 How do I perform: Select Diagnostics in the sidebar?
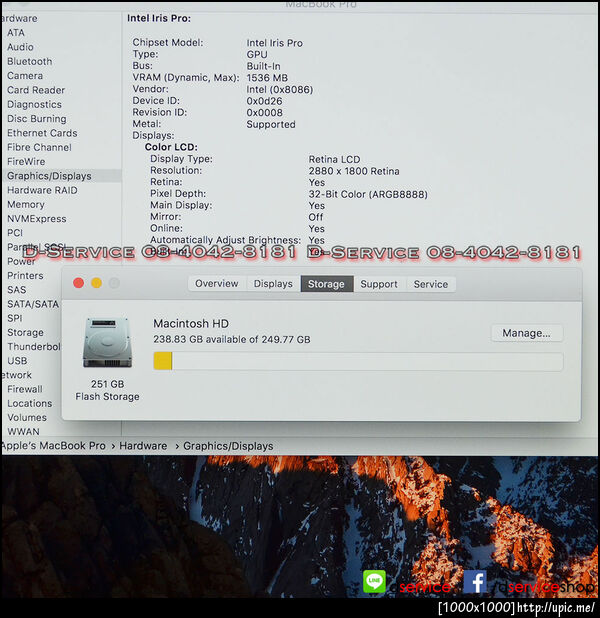tap(34, 104)
